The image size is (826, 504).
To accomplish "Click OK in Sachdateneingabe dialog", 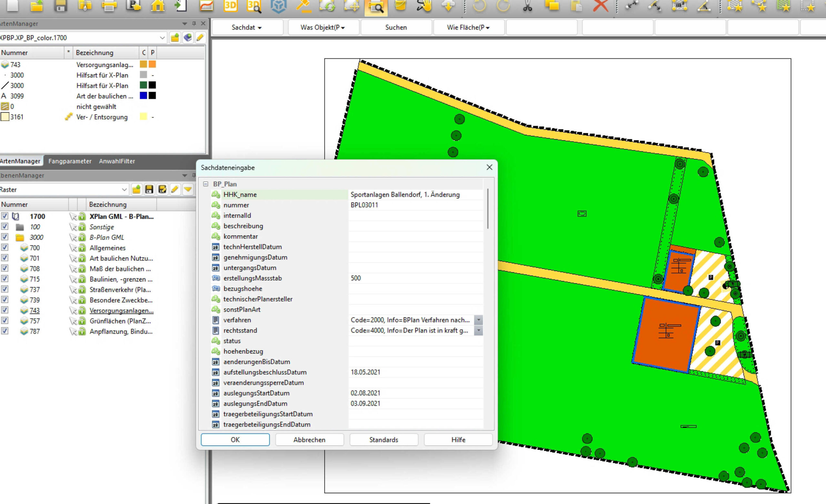I will click(x=235, y=440).
